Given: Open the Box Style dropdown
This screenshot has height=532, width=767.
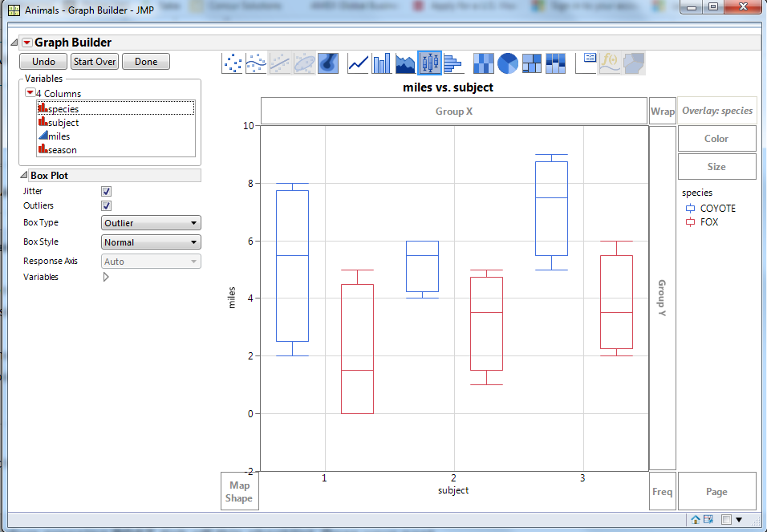Looking at the screenshot, I should click(150, 242).
